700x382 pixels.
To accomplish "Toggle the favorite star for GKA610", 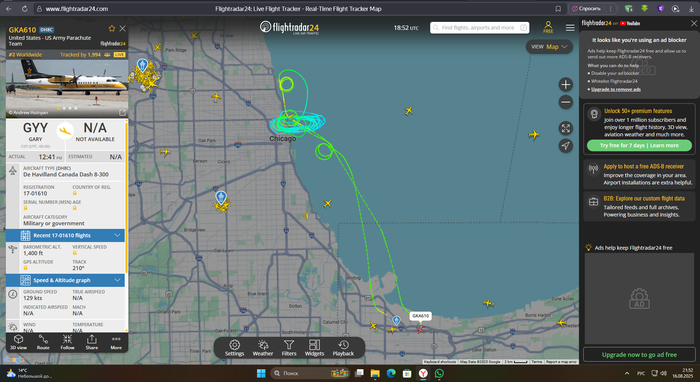I will pos(112,29).
